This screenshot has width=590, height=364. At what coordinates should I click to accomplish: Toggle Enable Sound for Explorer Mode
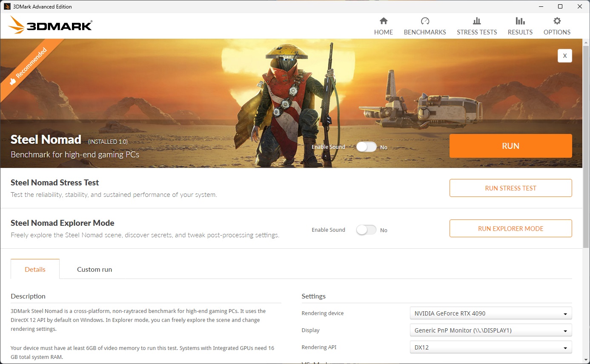tap(367, 230)
